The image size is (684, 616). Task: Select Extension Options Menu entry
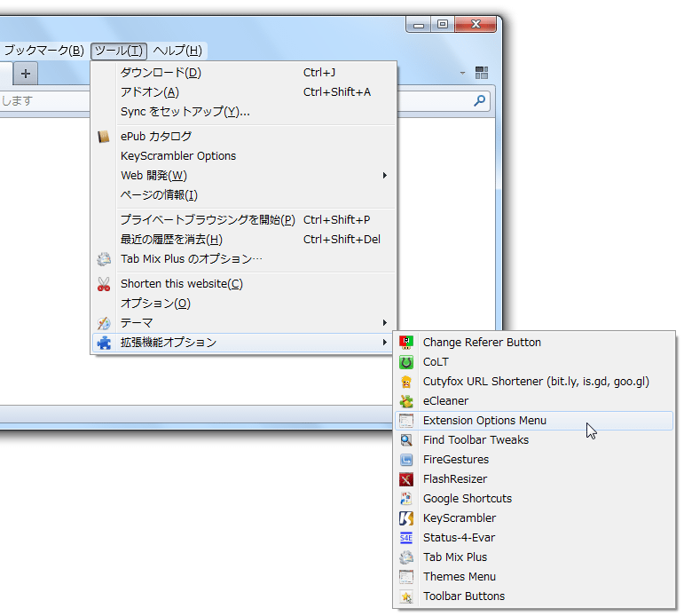[534, 421]
